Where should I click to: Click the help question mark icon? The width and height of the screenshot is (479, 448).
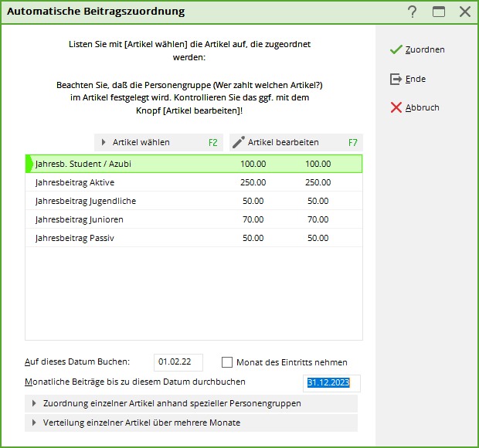coord(412,12)
